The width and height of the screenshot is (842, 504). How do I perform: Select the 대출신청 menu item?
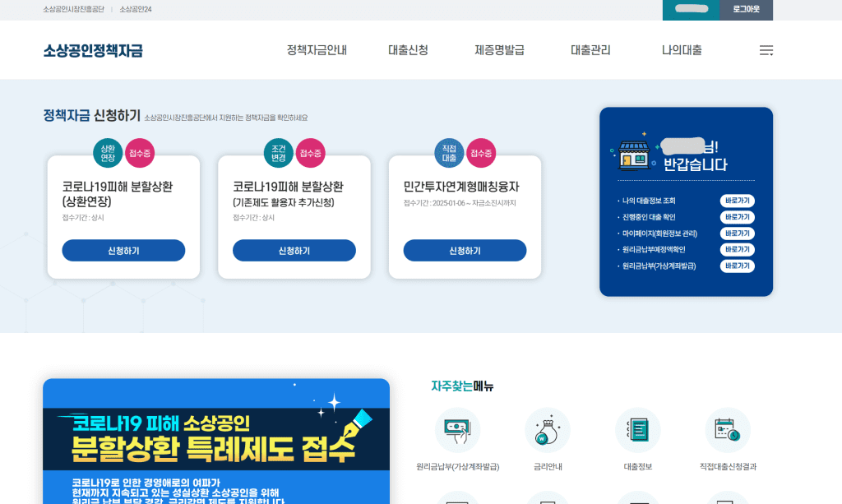coord(408,50)
